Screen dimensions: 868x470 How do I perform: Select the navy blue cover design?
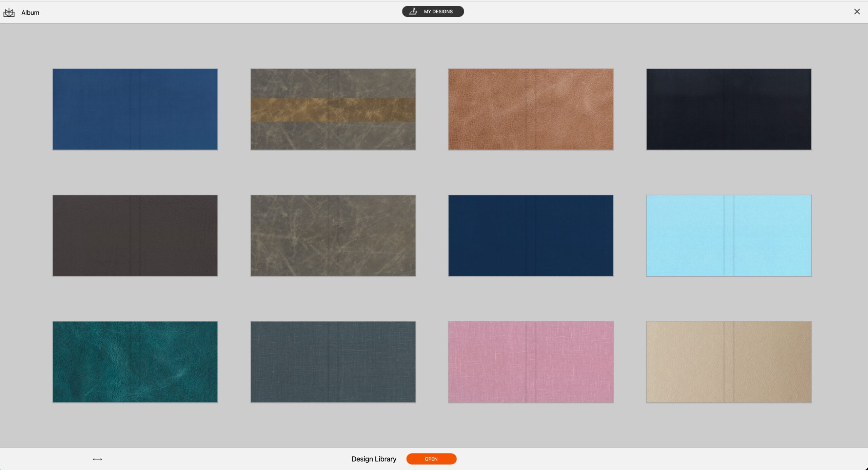pyautogui.click(x=531, y=236)
